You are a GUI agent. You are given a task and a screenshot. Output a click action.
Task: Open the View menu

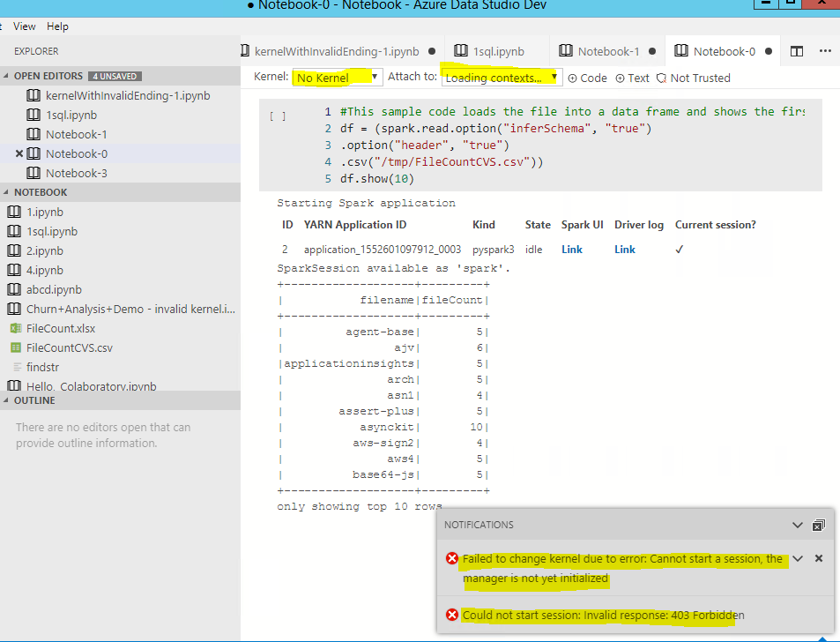[x=24, y=26]
